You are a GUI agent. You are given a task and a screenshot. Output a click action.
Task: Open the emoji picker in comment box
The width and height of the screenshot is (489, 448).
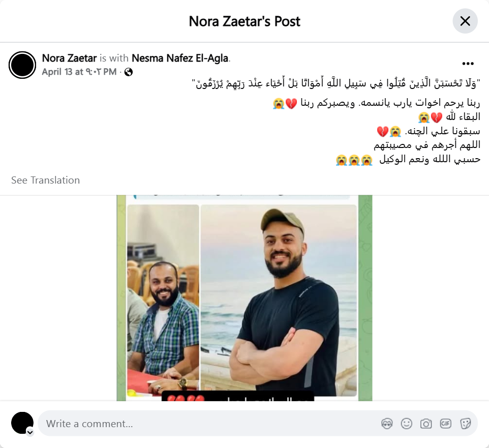click(406, 424)
